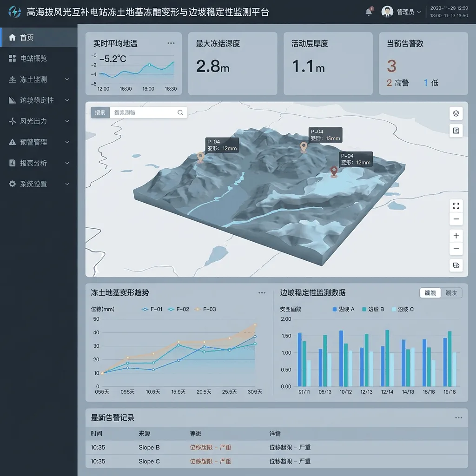476x476 pixels.
Task: Open more options on 冻土地基变形趋势 chart
Action: pos(262,293)
